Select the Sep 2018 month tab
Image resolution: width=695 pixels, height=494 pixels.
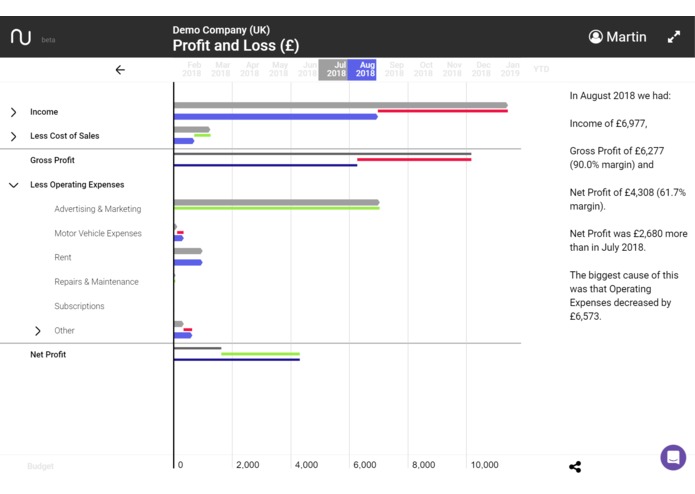(x=394, y=69)
